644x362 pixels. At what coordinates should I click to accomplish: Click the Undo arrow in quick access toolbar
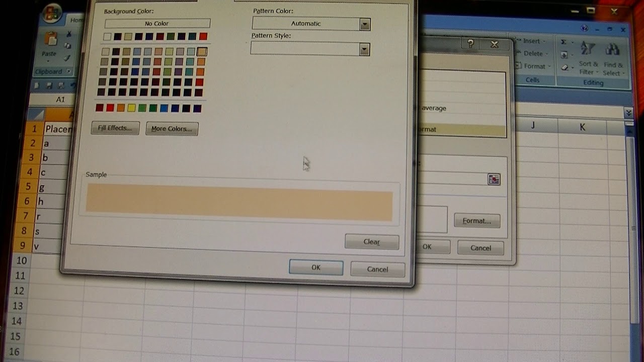click(73, 85)
